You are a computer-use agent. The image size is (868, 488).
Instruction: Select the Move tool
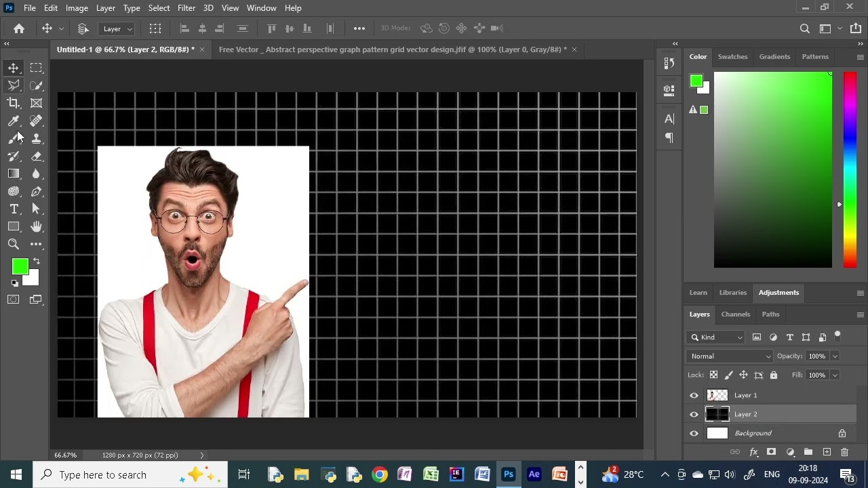[x=14, y=68]
